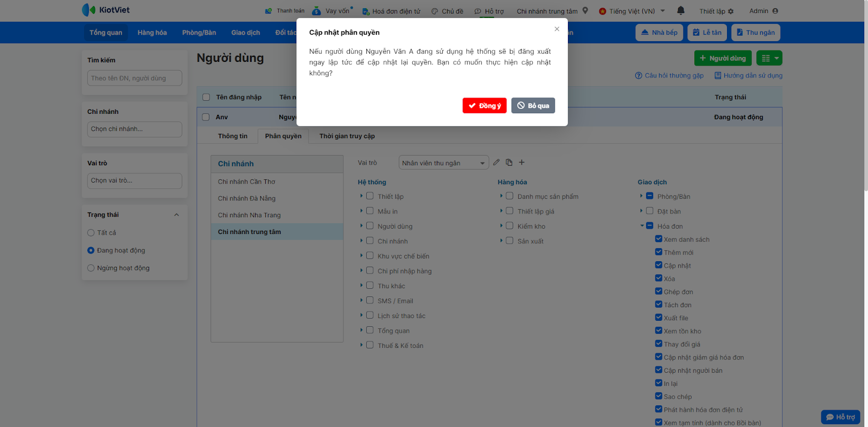The image size is (868, 427).
Task: Edit the role with pencil icon
Action: pos(496,162)
